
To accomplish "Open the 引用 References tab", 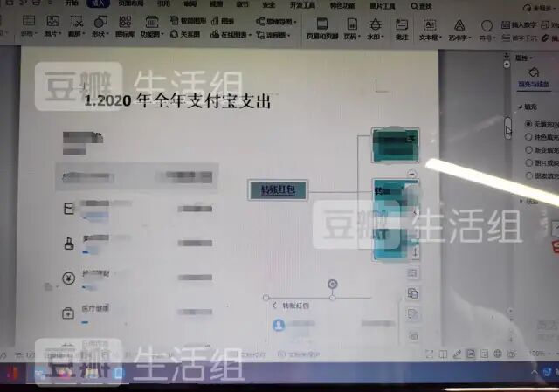I will coord(164,3).
